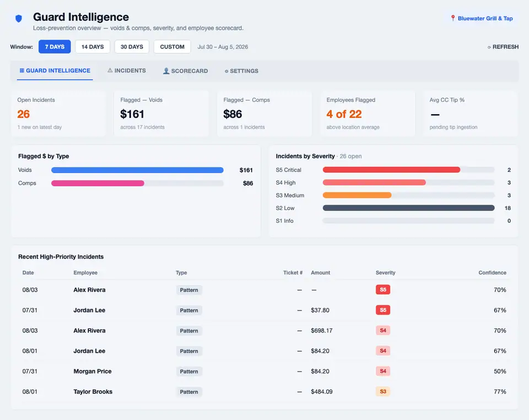The width and height of the screenshot is (529, 420).
Task: Click the S1 Info empty bar
Action: tap(408, 220)
